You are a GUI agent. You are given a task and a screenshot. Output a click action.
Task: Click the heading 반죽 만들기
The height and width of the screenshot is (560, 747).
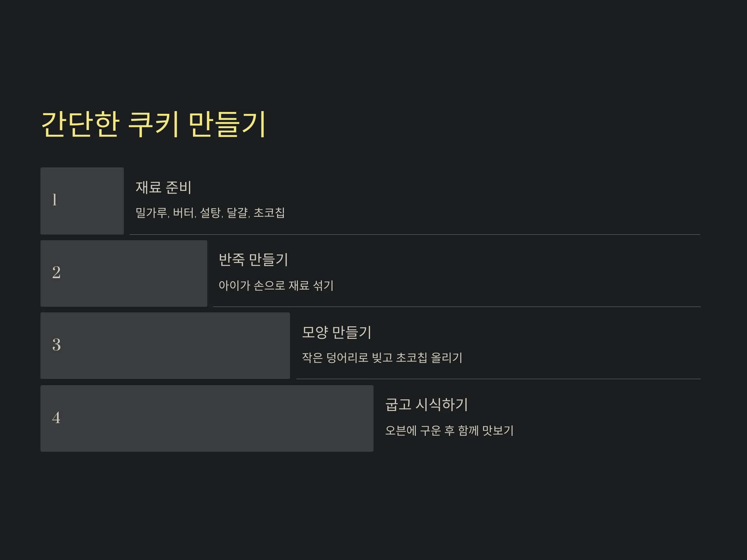coord(253,259)
